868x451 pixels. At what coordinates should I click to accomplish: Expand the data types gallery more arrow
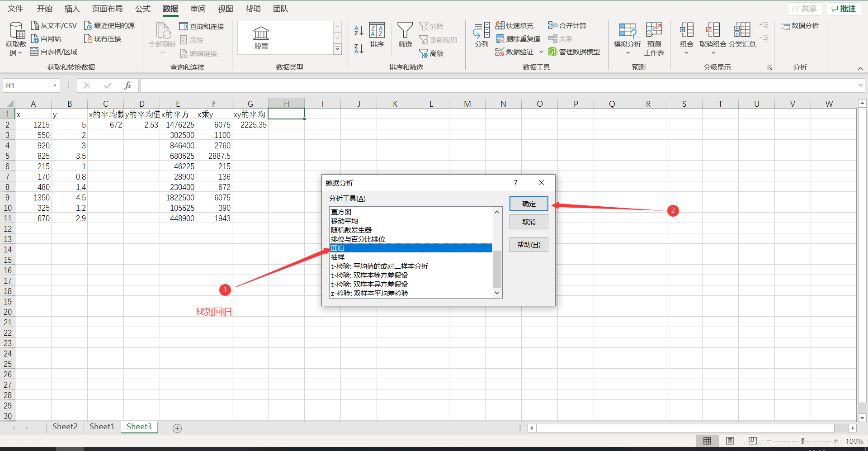337,49
